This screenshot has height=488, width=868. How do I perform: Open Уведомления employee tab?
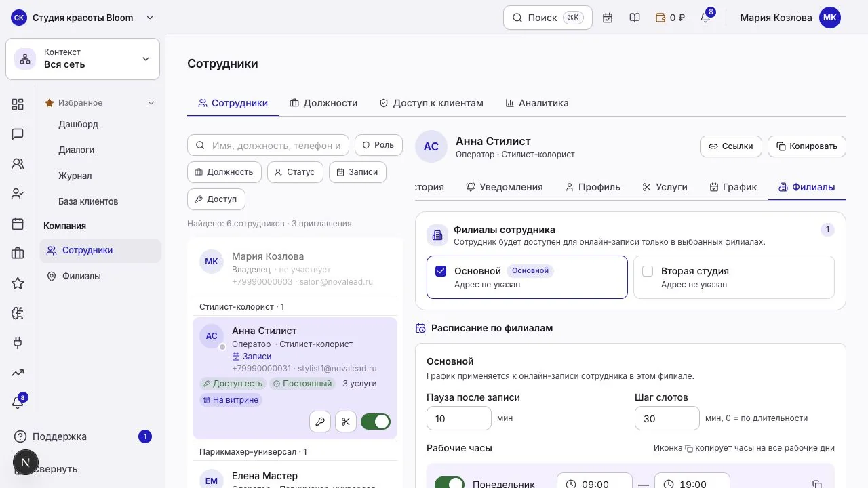[x=505, y=187]
